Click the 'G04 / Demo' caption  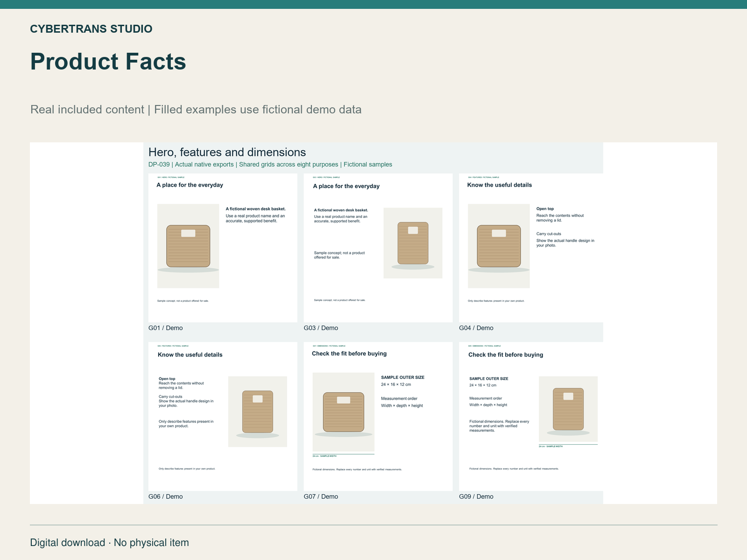(476, 328)
